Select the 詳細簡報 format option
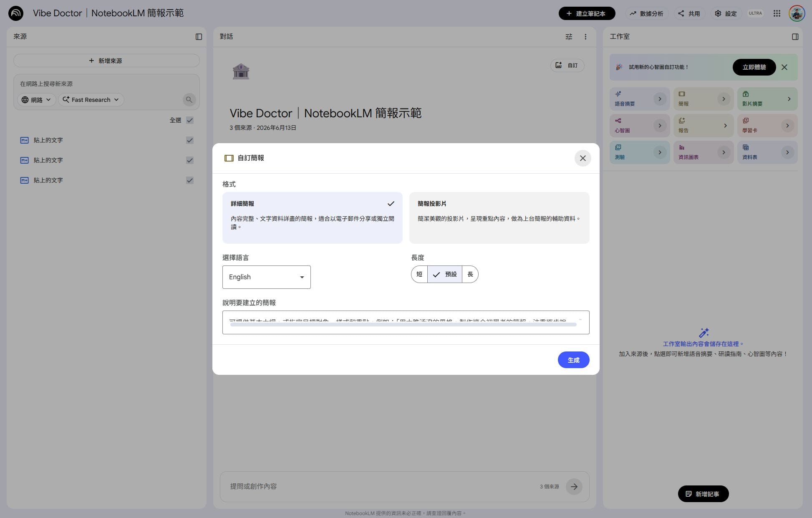The image size is (812, 518). click(x=312, y=218)
